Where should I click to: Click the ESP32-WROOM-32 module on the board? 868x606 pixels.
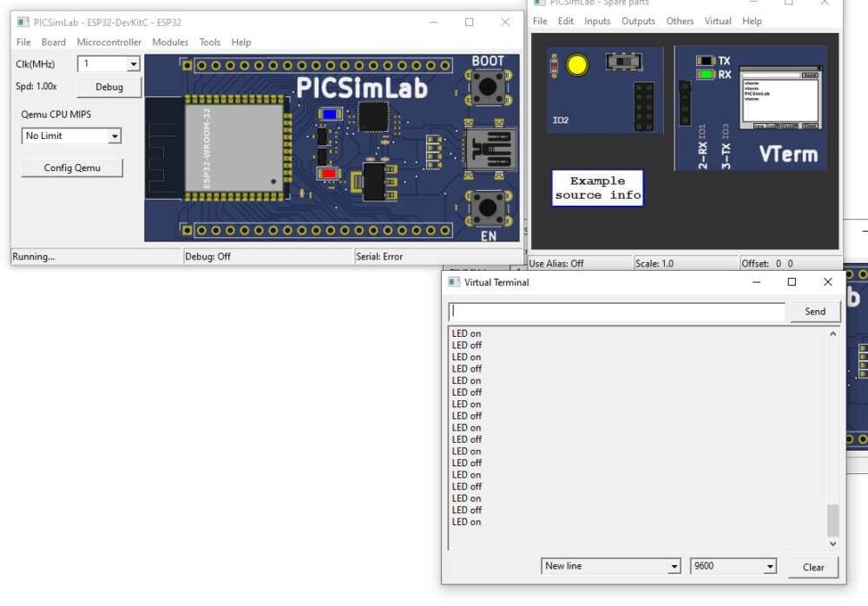[x=234, y=146]
